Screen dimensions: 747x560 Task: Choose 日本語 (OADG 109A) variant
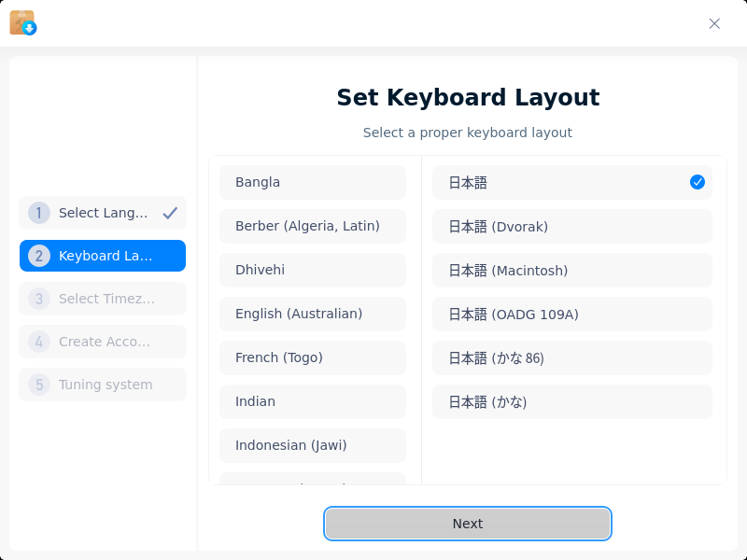click(x=571, y=314)
